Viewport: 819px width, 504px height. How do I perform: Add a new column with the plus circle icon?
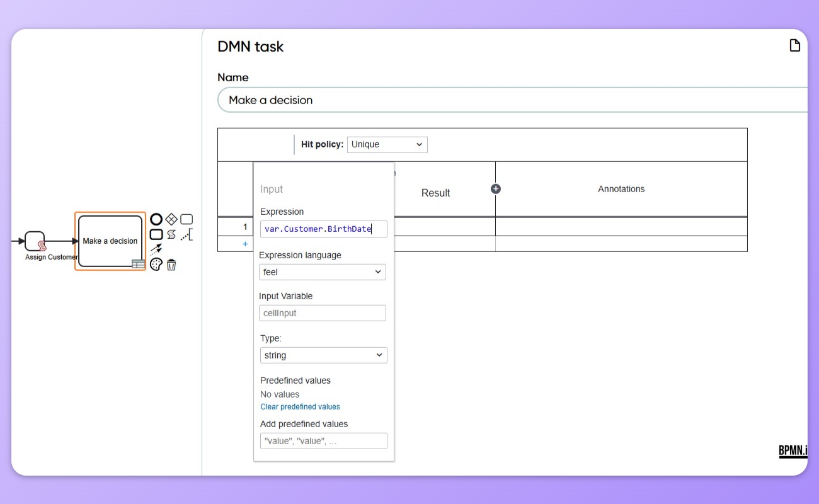pos(496,188)
